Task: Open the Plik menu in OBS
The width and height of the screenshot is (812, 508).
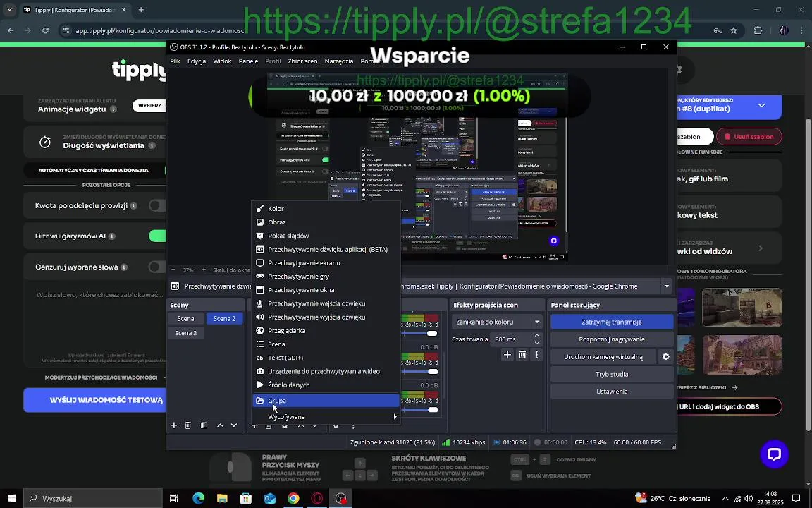Action: pos(175,61)
